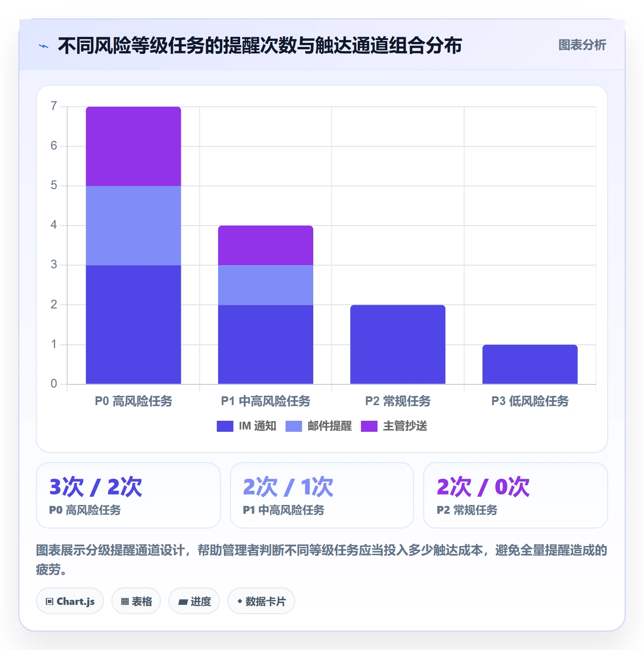Click the lightning icon beside the chart title

pyautogui.click(x=44, y=46)
